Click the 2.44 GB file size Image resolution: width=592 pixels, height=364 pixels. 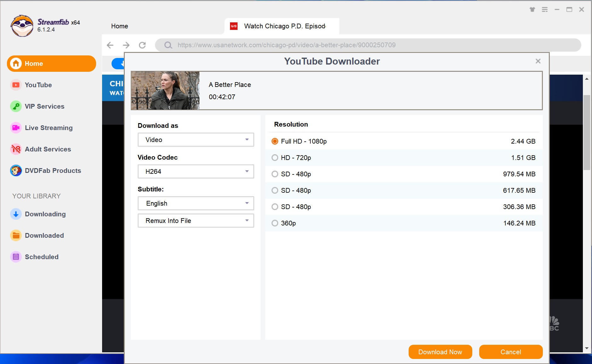click(x=523, y=141)
